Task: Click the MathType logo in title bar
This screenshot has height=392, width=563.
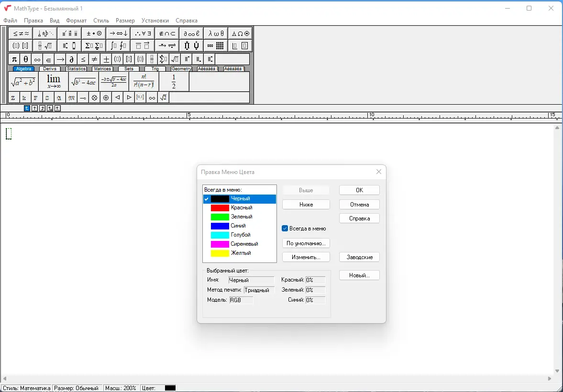Action: pyautogui.click(x=7, y=8)
